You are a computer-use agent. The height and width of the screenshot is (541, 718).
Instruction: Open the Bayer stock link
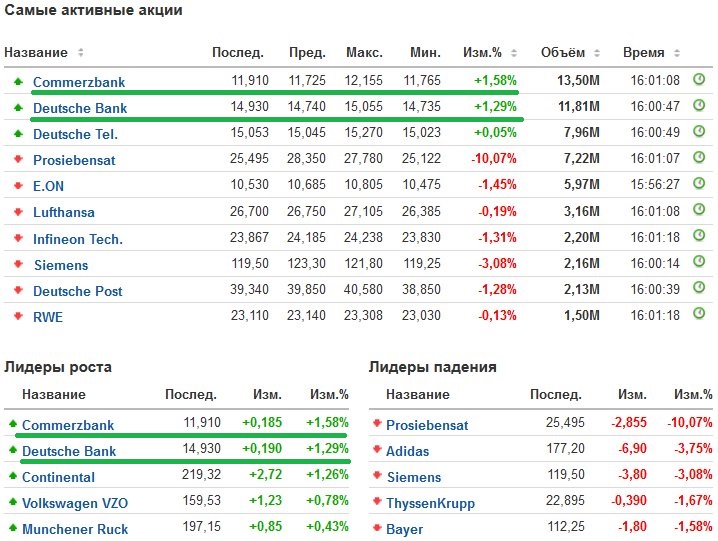click(x=404, y=529)
